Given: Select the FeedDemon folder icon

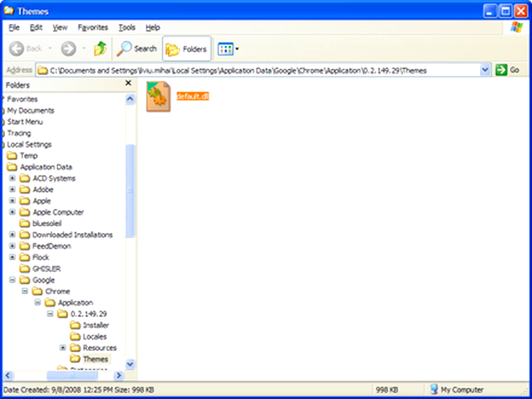Looking at the screenshot, I should click(24, 246).
